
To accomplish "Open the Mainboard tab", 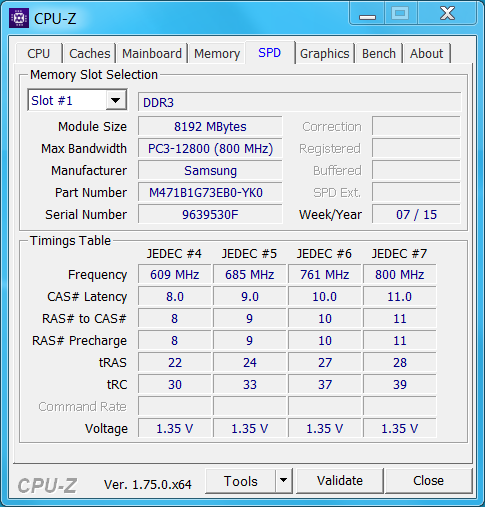I will coord(152,53).
